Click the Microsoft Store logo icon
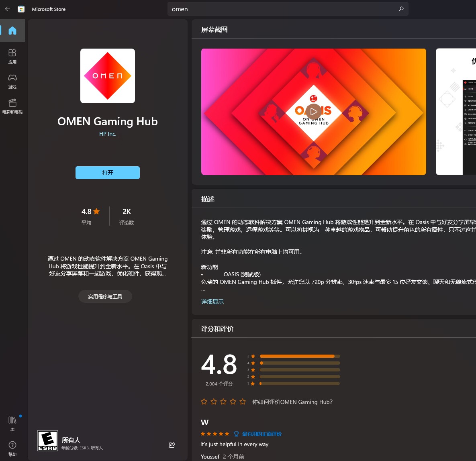 click(21, 9)
